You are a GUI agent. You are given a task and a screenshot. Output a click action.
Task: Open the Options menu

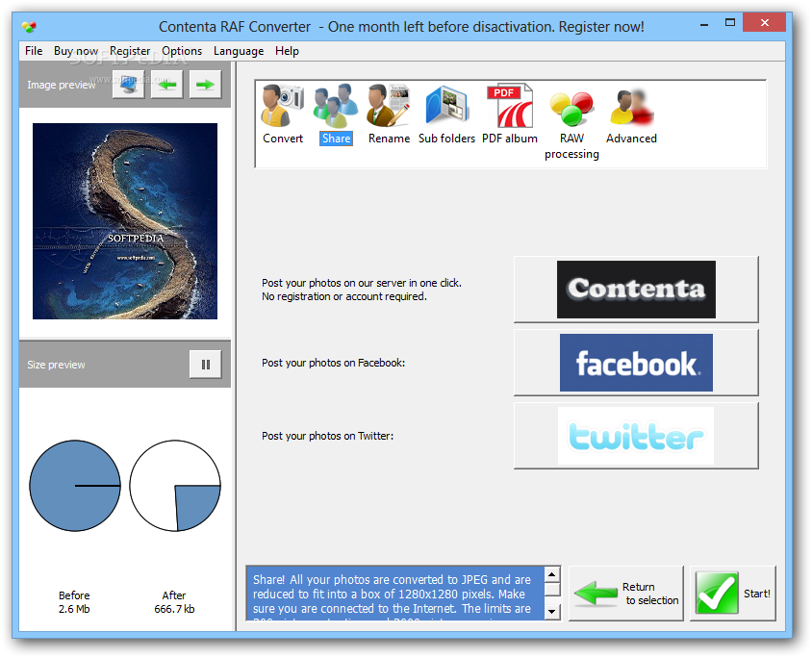pos(182,51)
